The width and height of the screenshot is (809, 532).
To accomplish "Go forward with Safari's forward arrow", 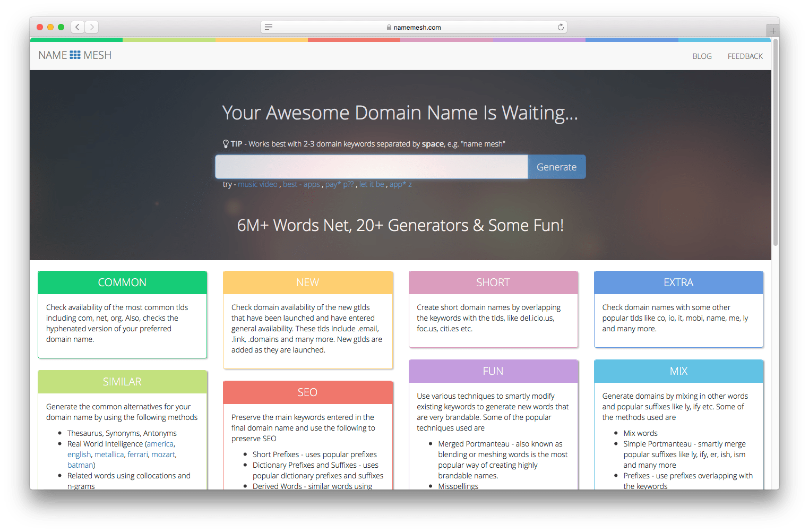I will (92, 27).
